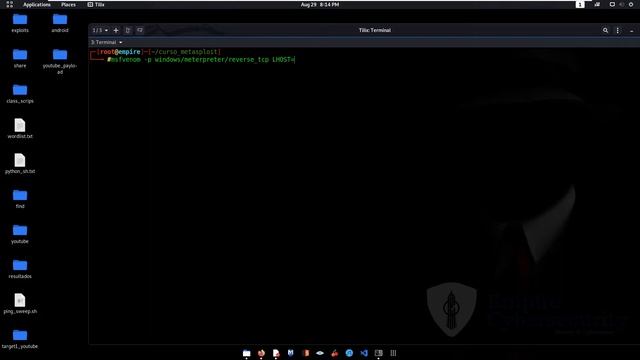
Task: Select the ping_sweep.sh file on desktop
Action: tap(20, 304)
